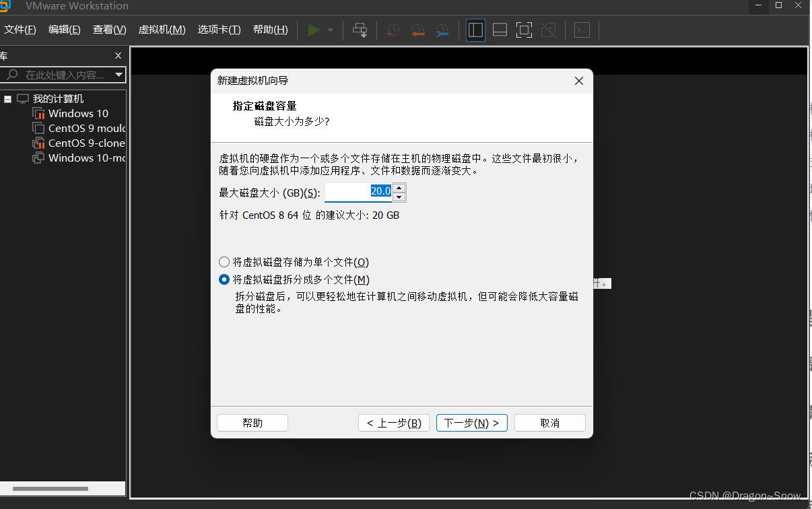Click the VMware Workstation title bar icon

[5, 5]
